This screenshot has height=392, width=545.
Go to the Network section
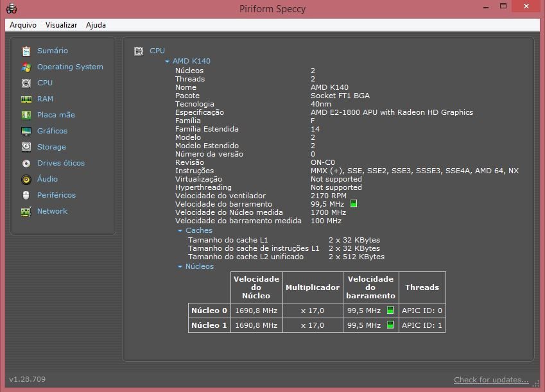tap(52, 211)
